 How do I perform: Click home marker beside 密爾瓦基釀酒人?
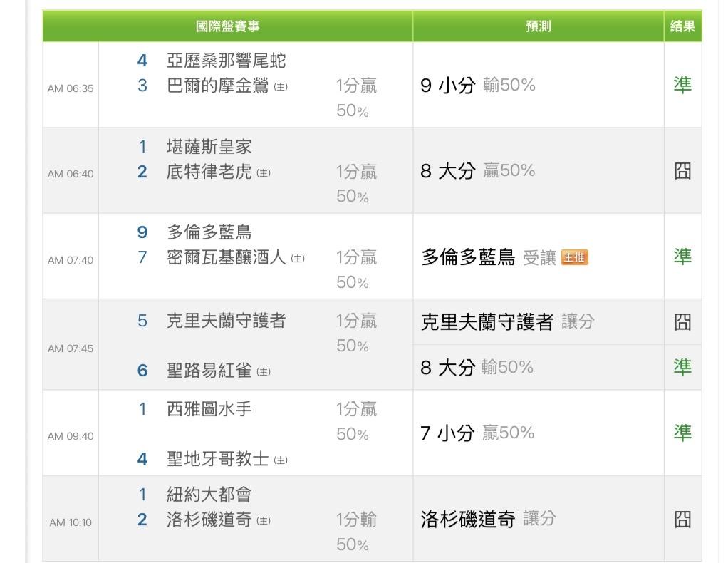coord(298,258)
